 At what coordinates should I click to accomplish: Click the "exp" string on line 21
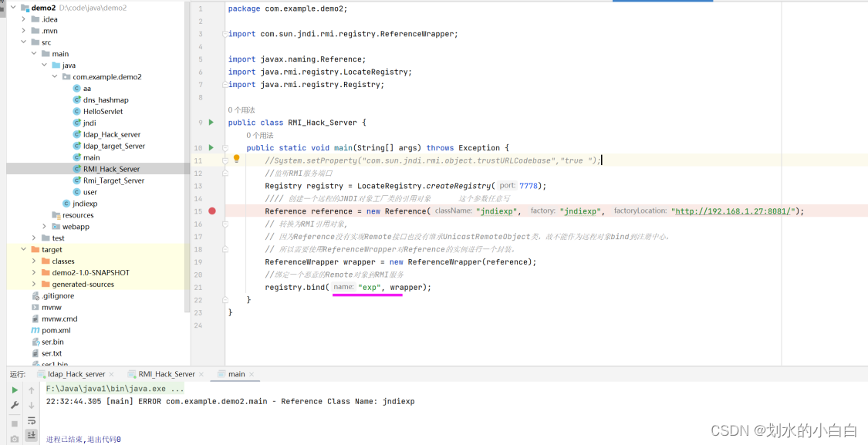(370, 287)
